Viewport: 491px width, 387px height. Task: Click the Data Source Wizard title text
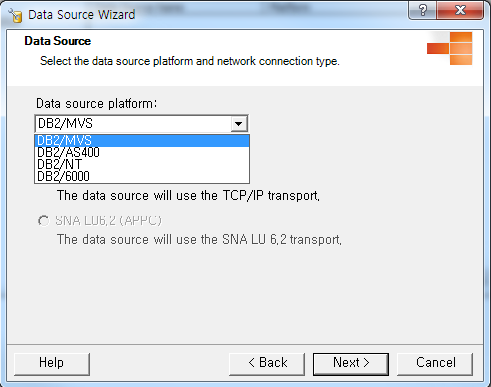click(82, 15)
